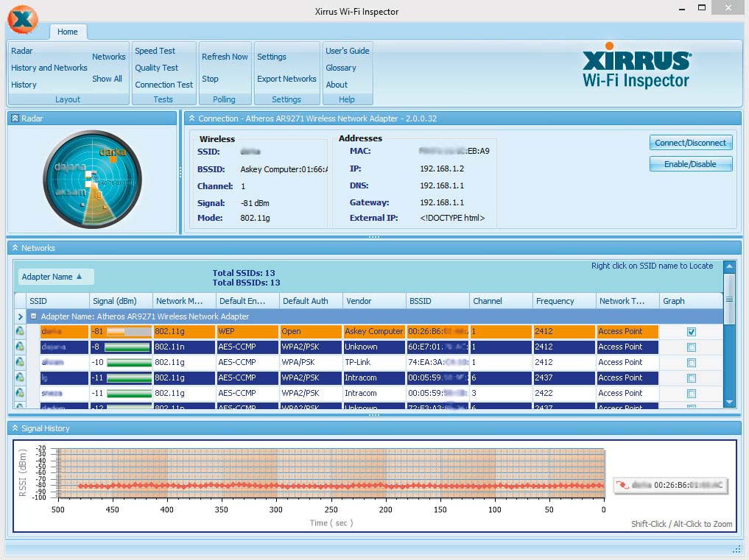
Task: Maximize the Xirrus Wi-Fi Inspector window
Action: tap(702, 7)
